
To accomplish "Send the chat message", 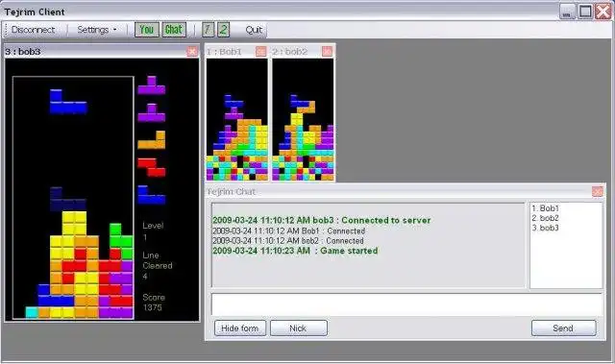I will pos(564,328).
